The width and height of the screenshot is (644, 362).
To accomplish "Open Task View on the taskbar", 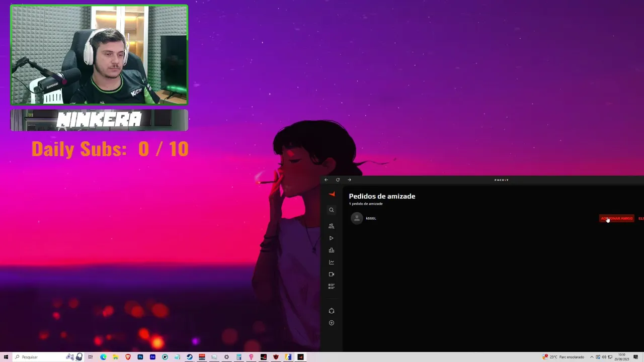I will click(x=91, y=357).
